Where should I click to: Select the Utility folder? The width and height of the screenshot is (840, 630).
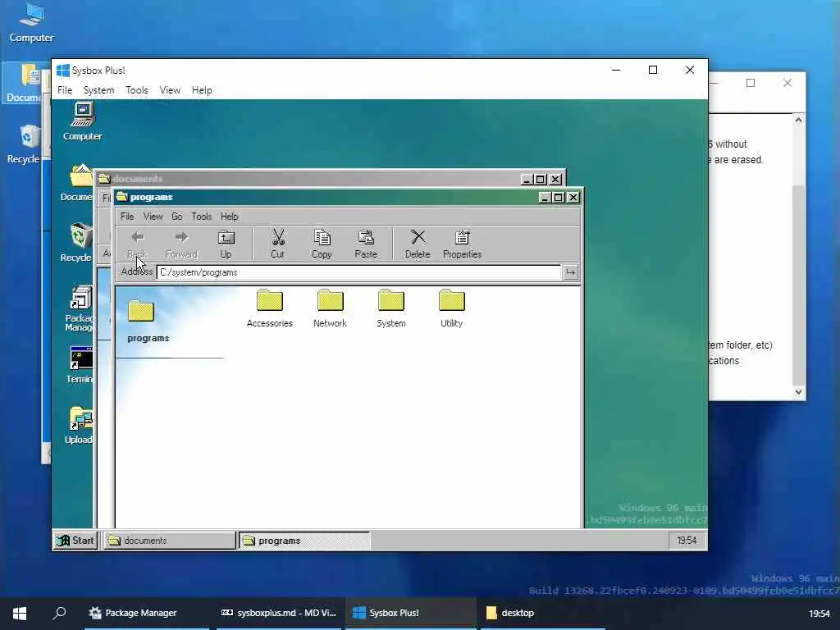pos(452,308)
